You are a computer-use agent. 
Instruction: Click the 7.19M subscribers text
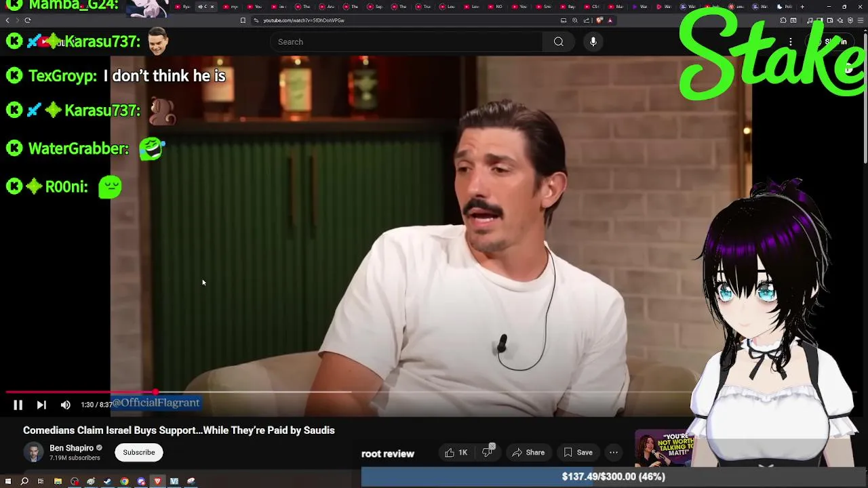pyautogui.click(x=75, y=458)
